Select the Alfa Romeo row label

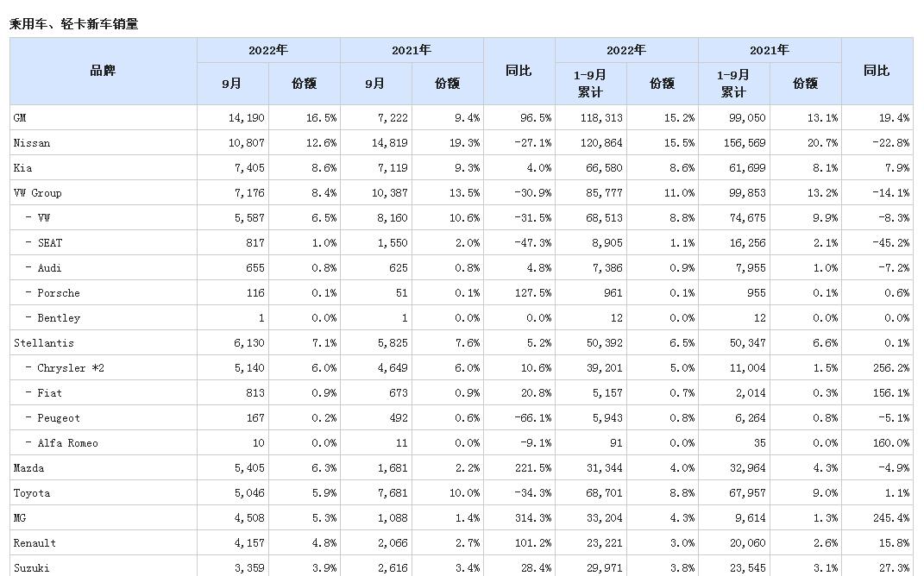[67, 443]
